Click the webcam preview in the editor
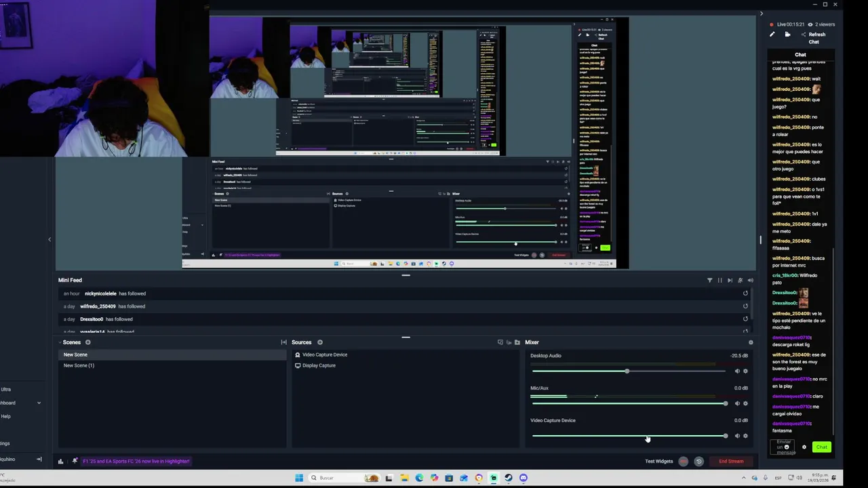This screenshot has height=488, width=868. (105, 78)
